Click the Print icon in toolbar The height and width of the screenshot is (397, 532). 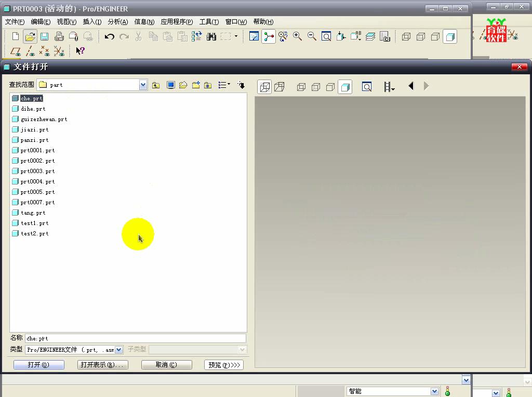point(59,36)
